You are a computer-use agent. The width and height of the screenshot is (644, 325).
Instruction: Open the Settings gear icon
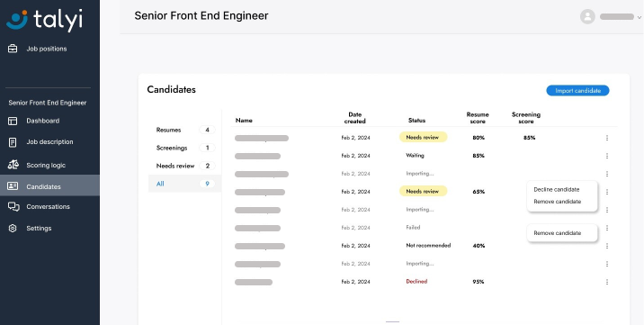pyautogui.click(x=13, y=228)
